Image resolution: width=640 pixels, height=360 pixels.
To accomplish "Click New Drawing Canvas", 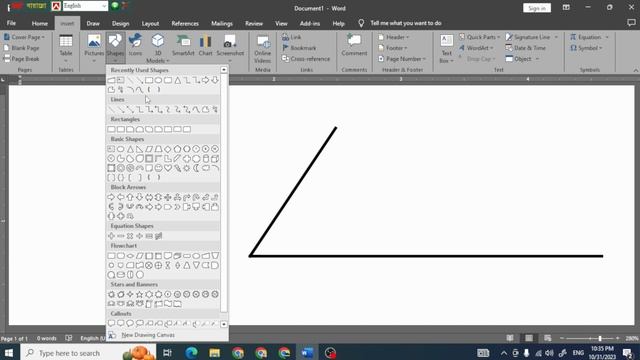I will coord(148,335).
